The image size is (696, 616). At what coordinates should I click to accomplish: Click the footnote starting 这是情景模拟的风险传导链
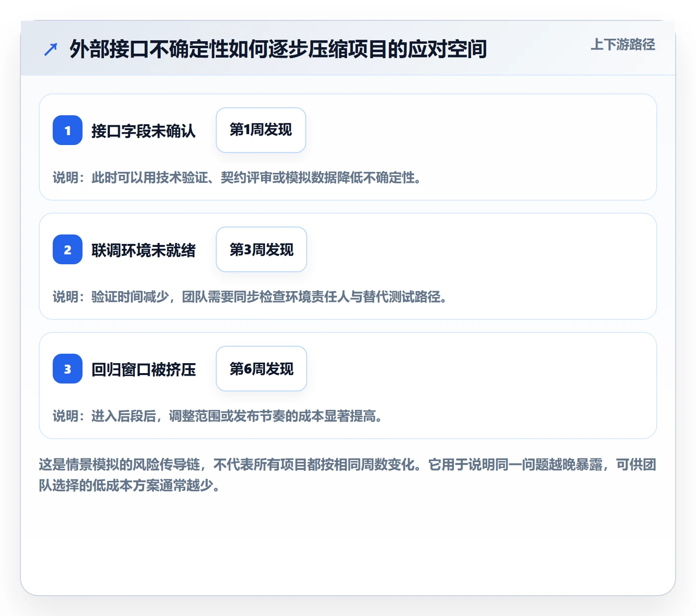click(348, 474)
